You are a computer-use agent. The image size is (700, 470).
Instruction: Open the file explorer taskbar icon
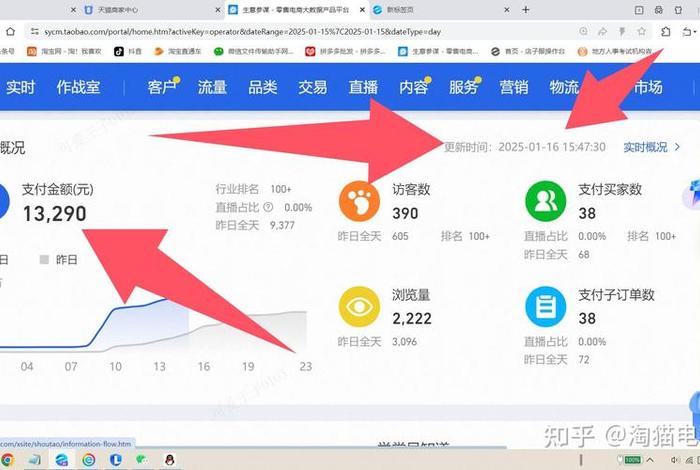[34, 460]
